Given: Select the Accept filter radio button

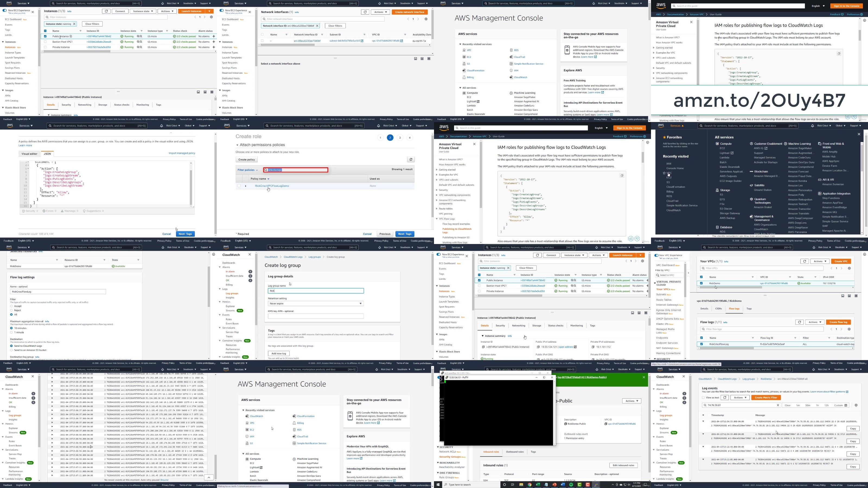Looking at the screenshot, I should [11, 306].
